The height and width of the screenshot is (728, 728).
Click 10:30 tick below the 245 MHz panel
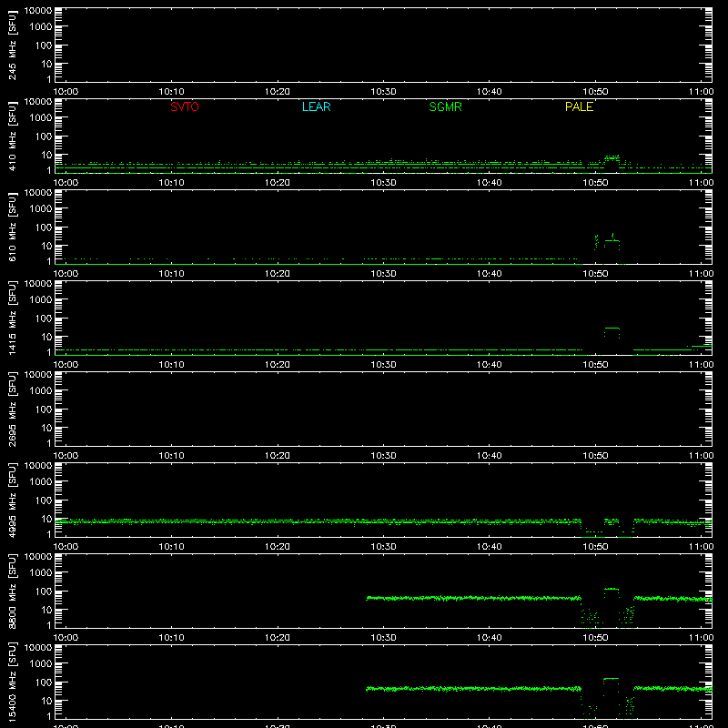tap(383, 92)
